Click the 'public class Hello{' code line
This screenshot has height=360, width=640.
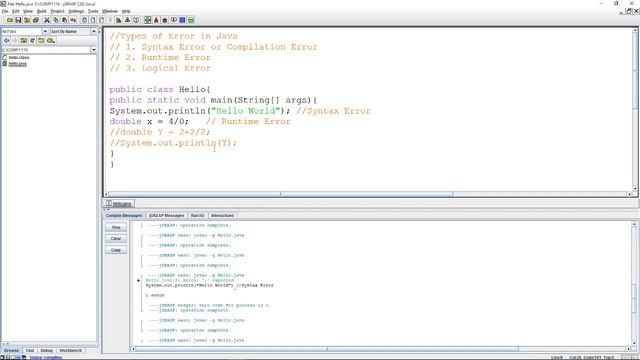(160, 89)
